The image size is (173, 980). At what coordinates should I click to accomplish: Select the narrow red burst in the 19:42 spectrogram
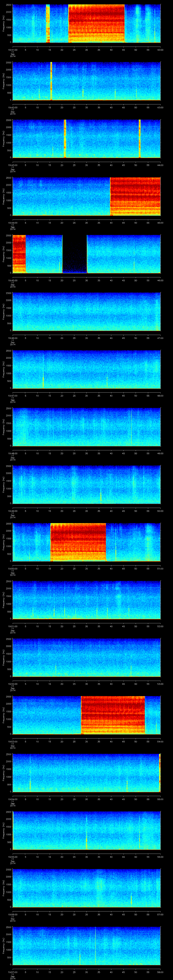51,81
